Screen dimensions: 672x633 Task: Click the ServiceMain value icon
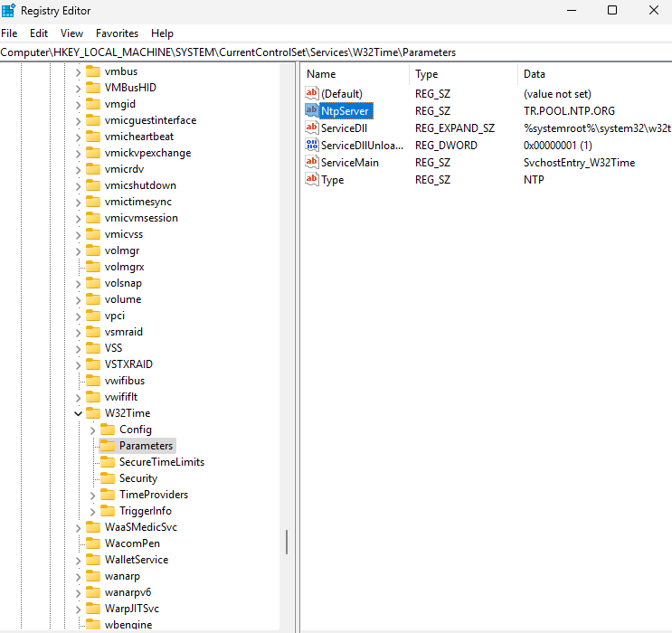pyautogui.click(x=312, y=162)
